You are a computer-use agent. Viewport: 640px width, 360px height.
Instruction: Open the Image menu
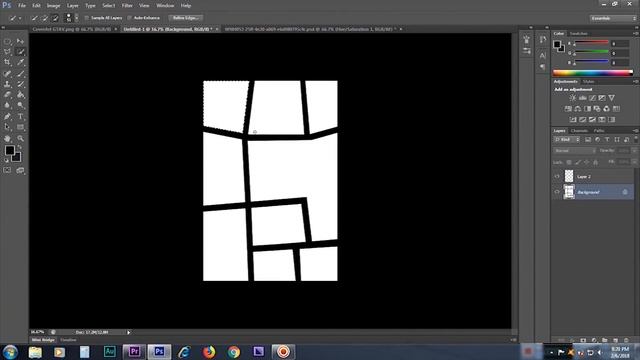tap(53, 6)
